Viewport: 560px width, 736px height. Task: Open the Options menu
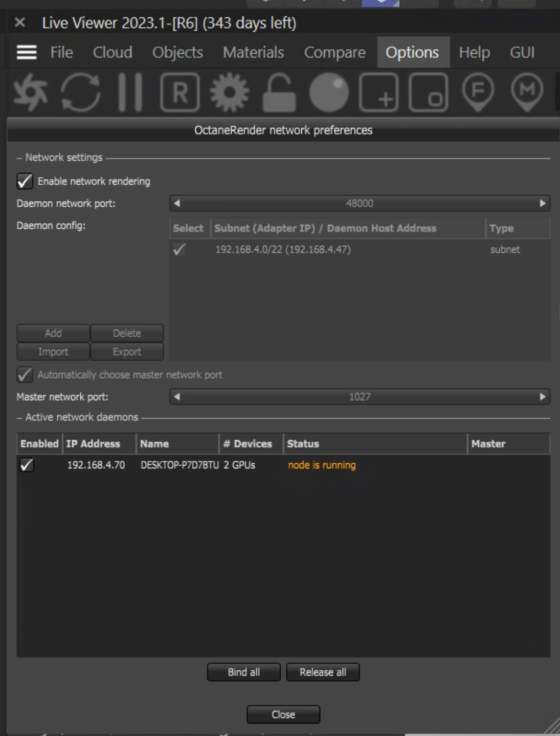click(412, 52)
